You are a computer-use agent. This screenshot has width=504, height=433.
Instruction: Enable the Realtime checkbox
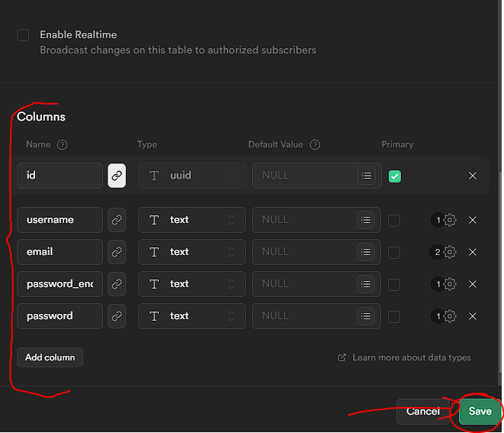[x=23, y=35]
